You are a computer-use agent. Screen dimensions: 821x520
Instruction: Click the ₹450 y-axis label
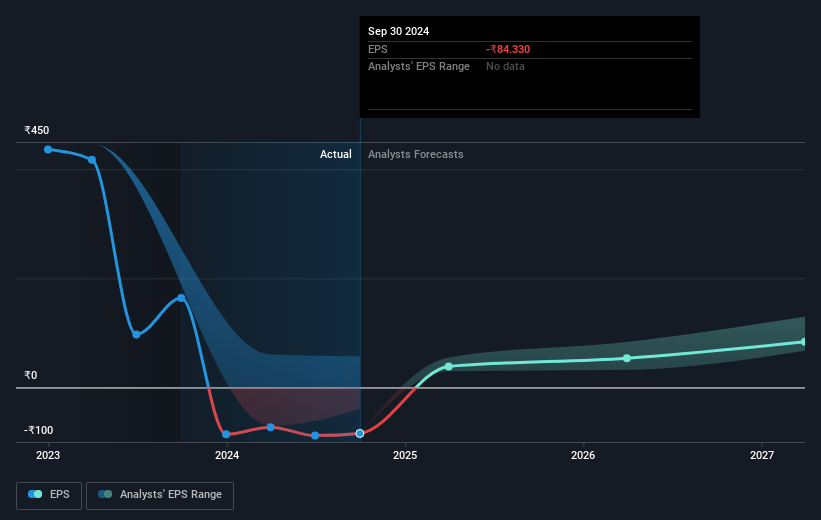pos(37,130)
